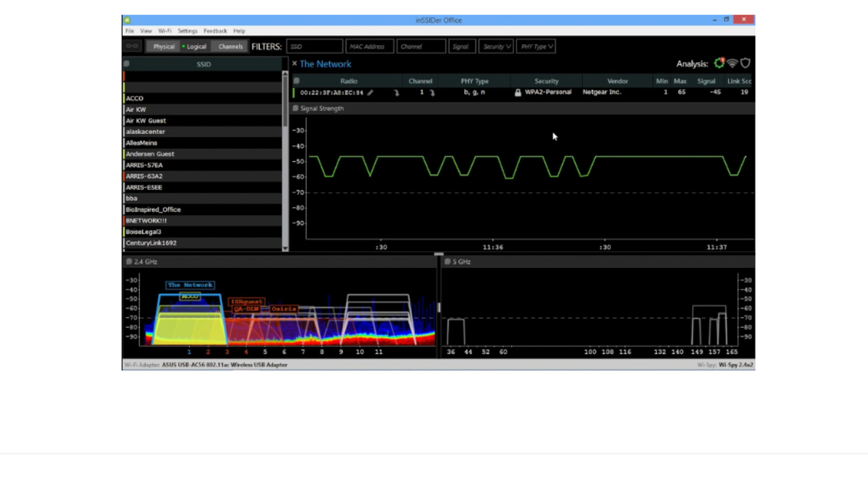This screenshot has width=868, height=488.
Task: Click the arrow icon beside channel 1 value
Action: tap(432, 93)
